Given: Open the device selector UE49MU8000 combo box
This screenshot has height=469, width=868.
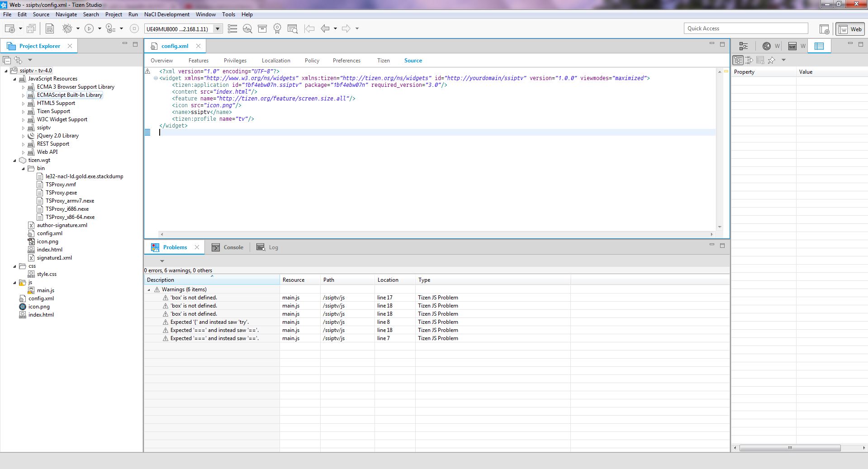Looking at the screenshot, I should pyautogui.click(x=183, y=29).
